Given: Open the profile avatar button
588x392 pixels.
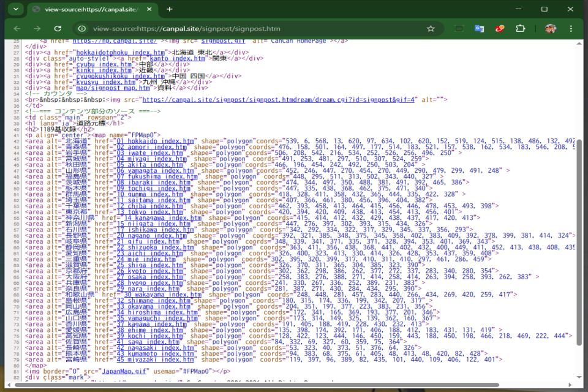Looking at the screenshot, I should click(551, 29).
